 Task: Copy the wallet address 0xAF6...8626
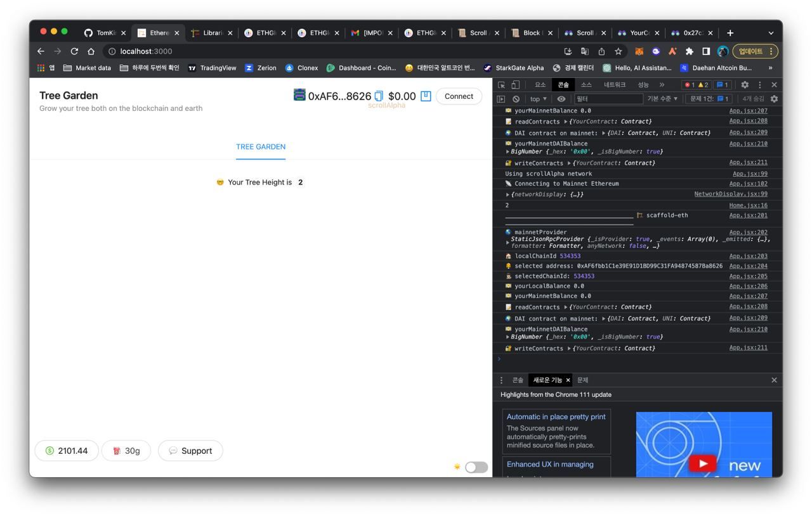click(x=379, y=96)
